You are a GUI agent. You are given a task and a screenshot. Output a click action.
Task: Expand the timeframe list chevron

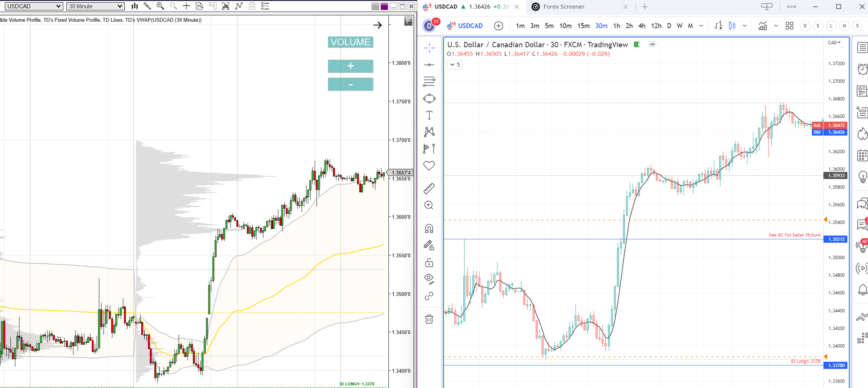(701, 26)
